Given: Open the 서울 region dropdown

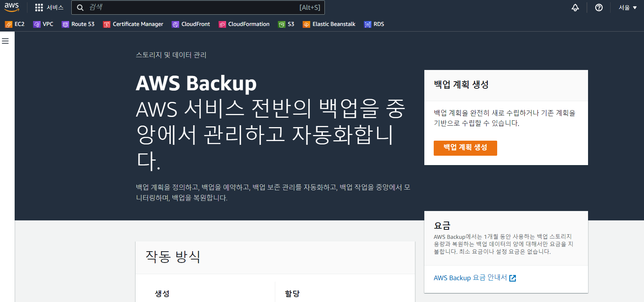Looking at the screenshot, I should [627, 8].
